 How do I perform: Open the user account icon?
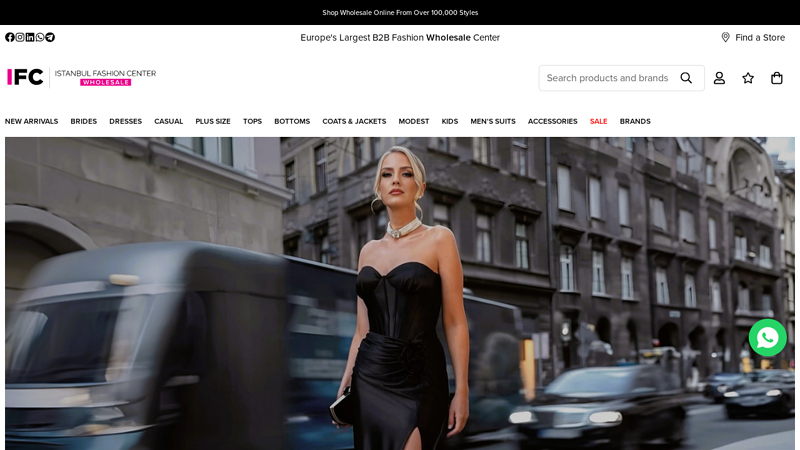point(719,78)
